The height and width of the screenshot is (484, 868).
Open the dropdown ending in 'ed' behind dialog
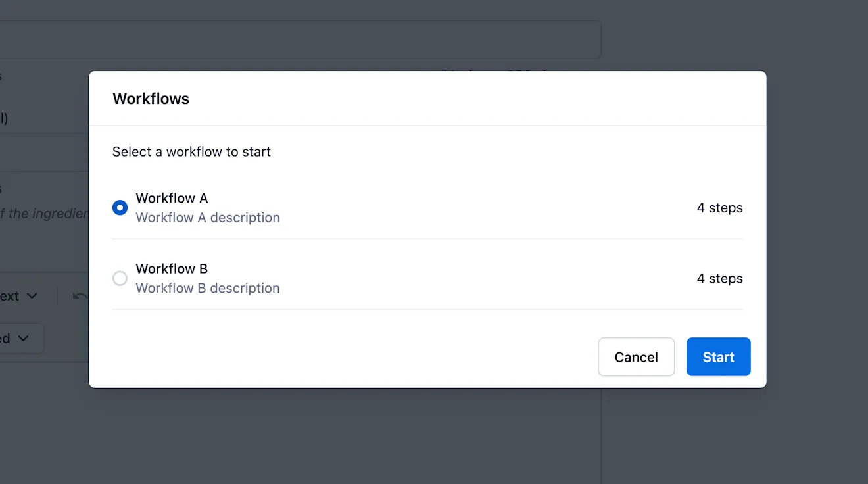click(x=21, y=339)
